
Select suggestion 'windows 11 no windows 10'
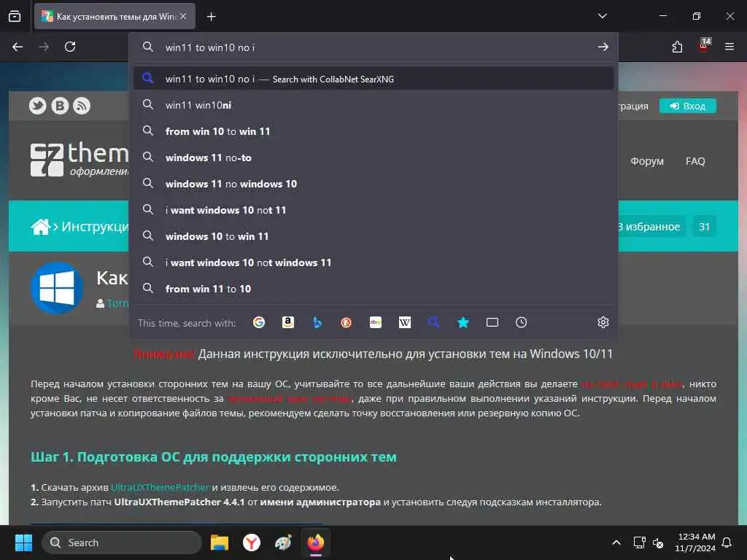tap(373, 184)
